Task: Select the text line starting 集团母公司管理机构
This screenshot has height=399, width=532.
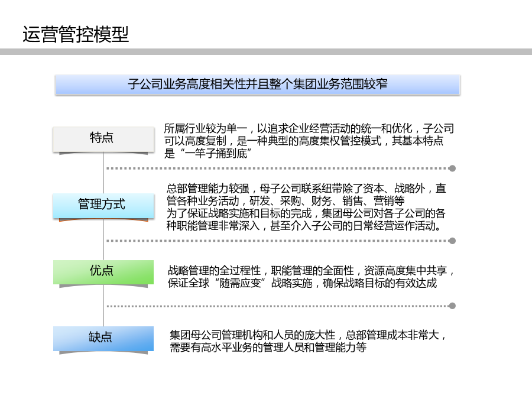Action: (308, 335)
